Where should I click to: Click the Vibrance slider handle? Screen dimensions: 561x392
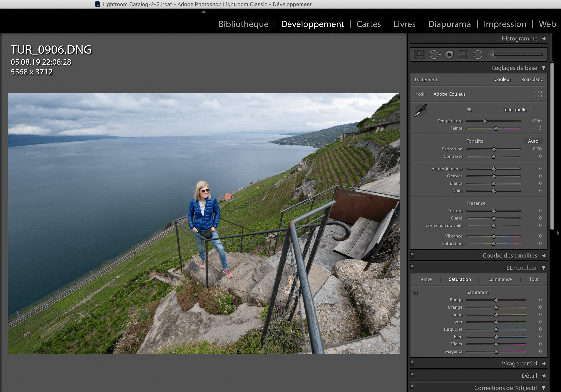pos(494,236)
